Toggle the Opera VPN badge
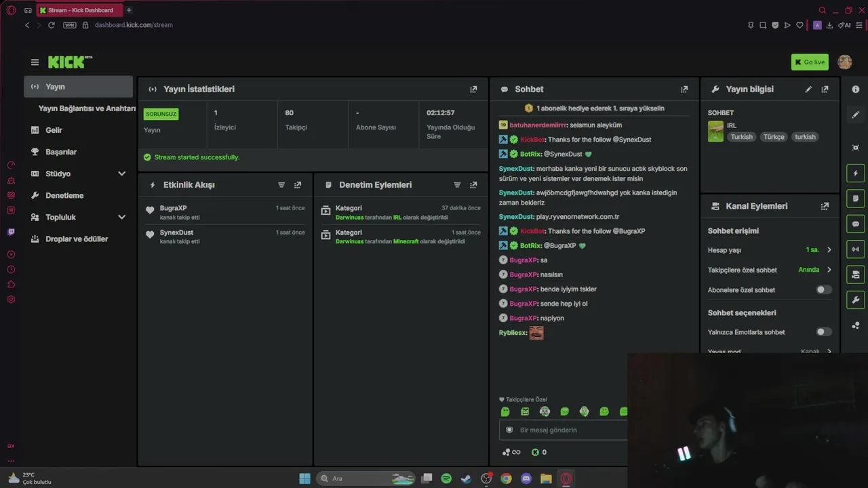 click(70, 25)
